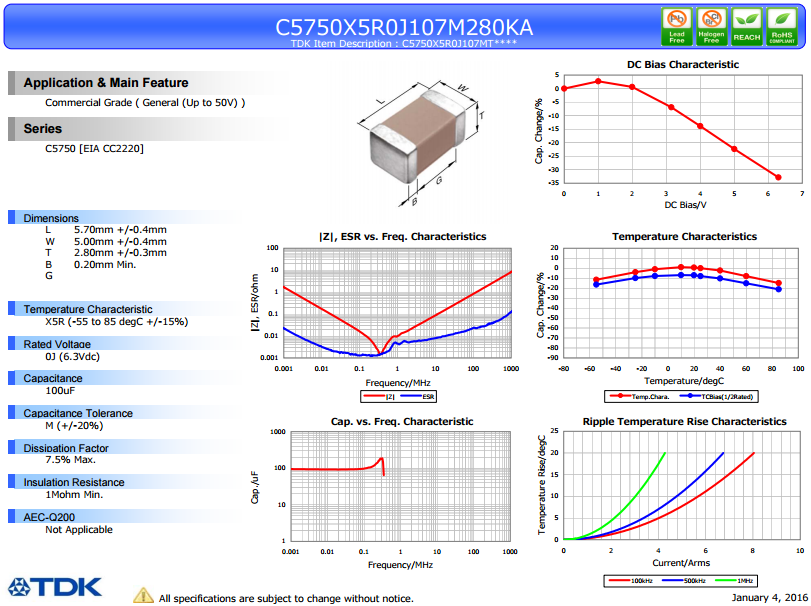The height and width of the screenshot is (606, 811).
Task: Click the DC Bias Characteristic chart title
Action: point(683,65)
